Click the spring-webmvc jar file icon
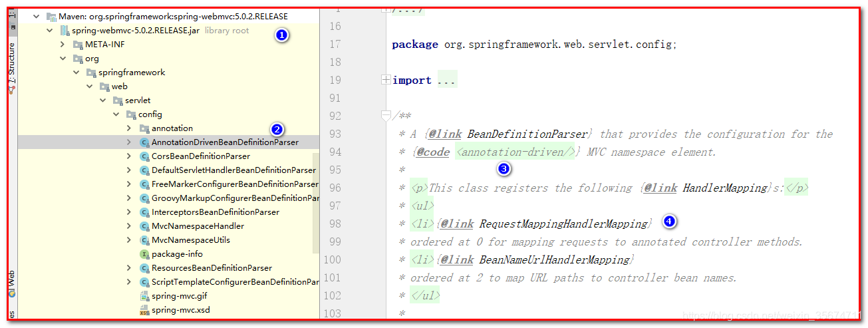The height and width of the screenshot is (328, 868). point(65,30)
